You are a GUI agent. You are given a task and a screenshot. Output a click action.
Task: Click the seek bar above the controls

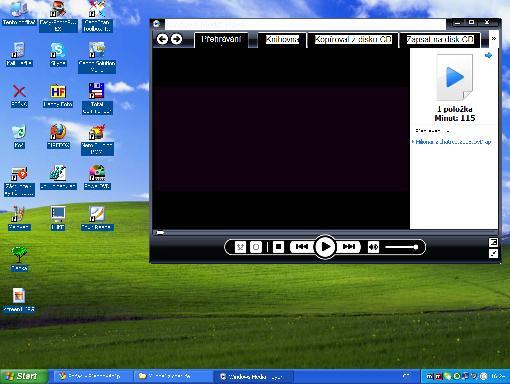325,232
